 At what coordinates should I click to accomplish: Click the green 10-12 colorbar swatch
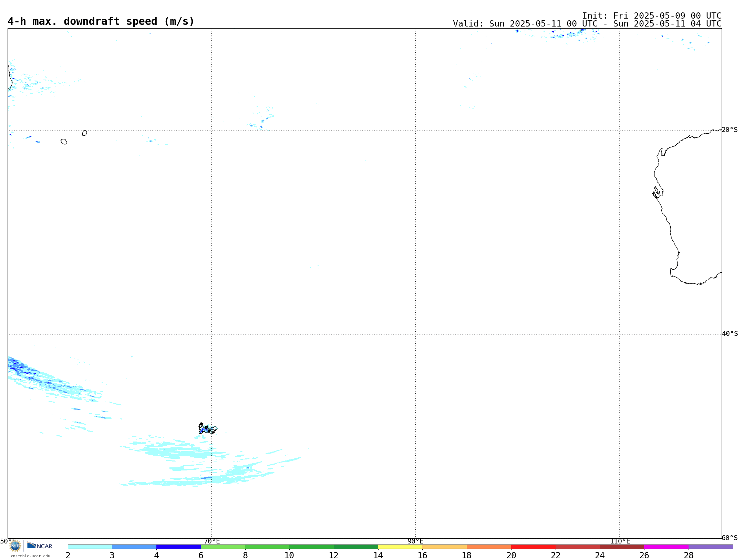click(x=312, y=547)
